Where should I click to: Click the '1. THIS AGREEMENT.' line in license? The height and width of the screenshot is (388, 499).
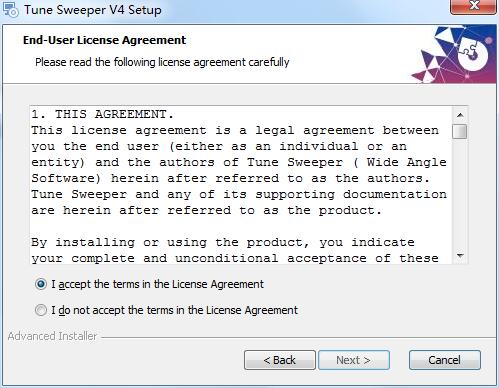pos(102,114)
